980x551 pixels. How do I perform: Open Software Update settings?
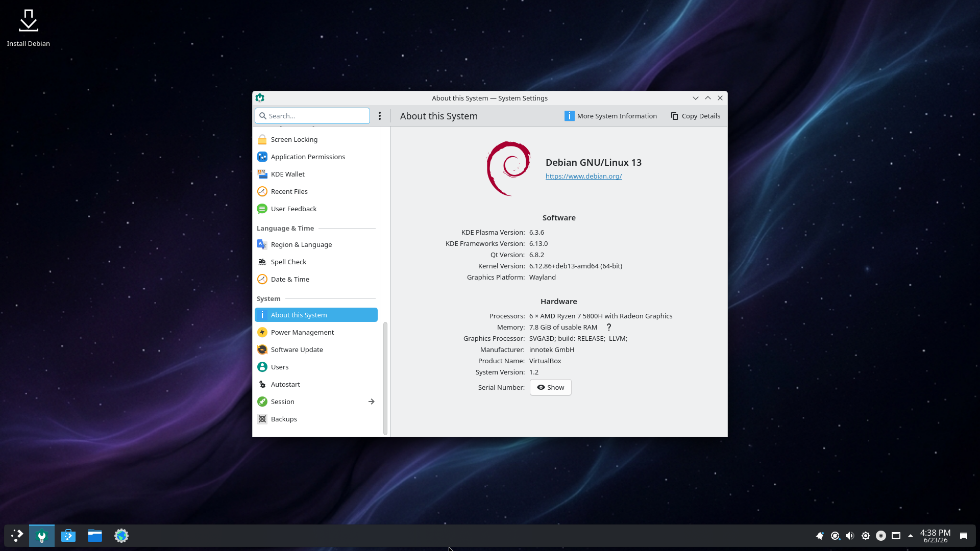pos(316,349)
